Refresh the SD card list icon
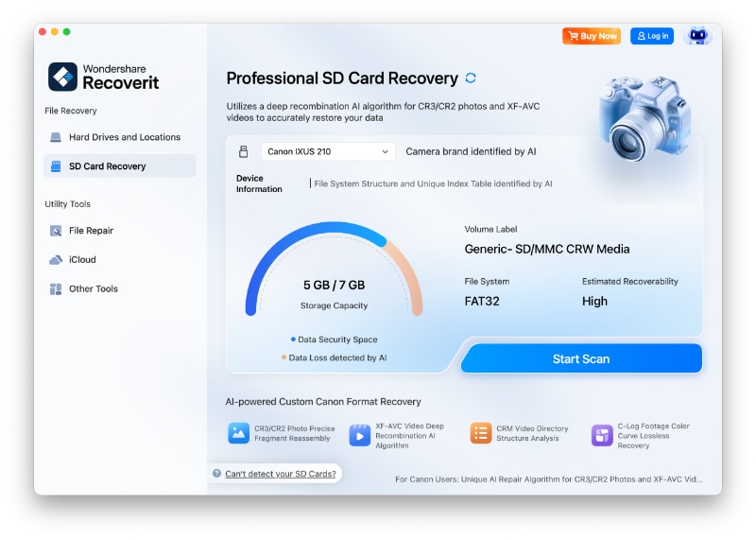The image size is (756, 540). tap(471, 78)
